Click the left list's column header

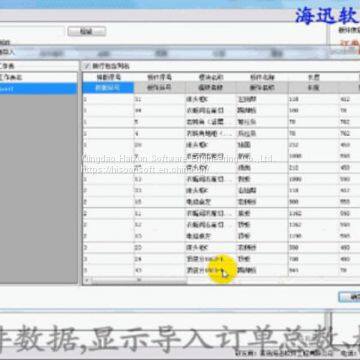click(38, 66)
